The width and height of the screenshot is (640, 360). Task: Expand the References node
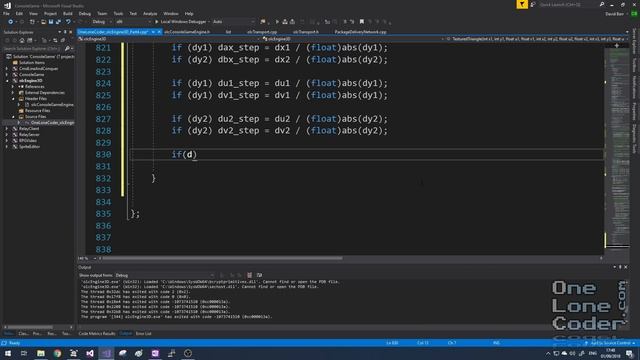13,87
